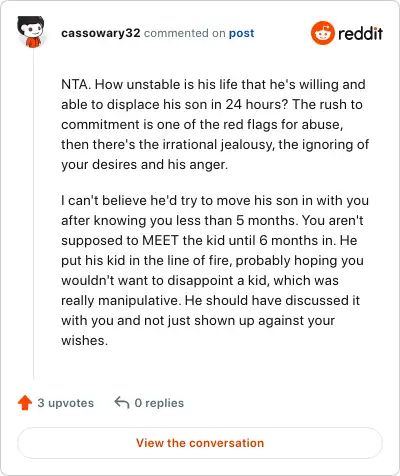Click the Reddit Snoo logo icon

click(x=322, y=33)
